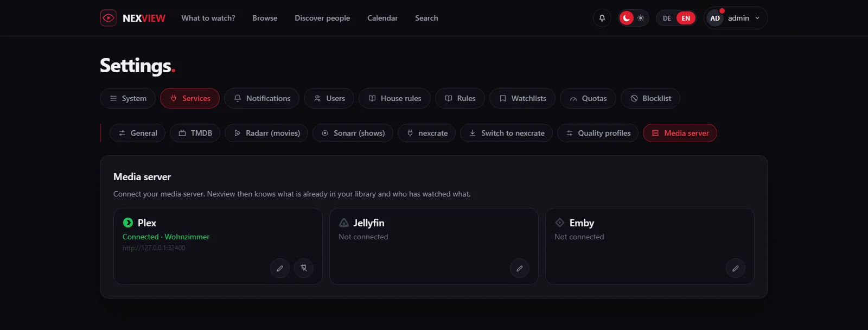868x330 pixels.
Task: Click the Settings page title
Action: point(137,66)
